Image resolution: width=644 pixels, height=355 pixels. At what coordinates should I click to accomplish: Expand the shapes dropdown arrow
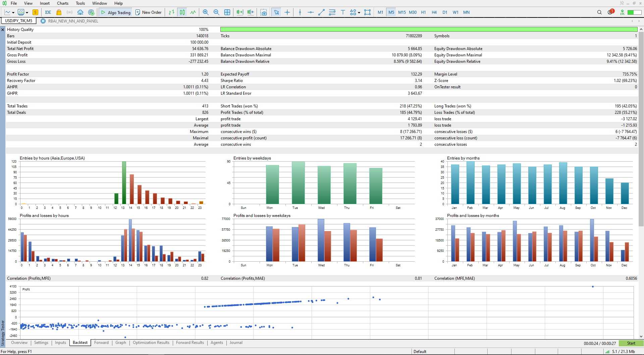[359, 13]
